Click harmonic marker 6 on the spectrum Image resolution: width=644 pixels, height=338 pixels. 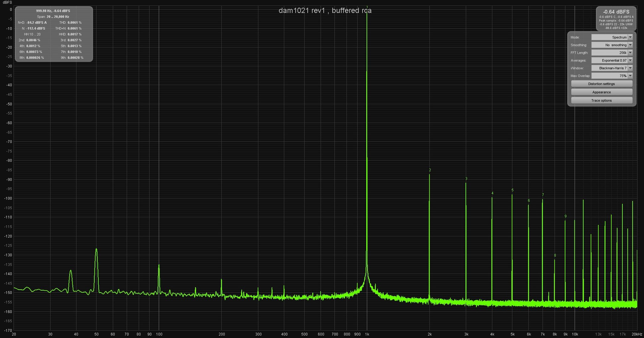coord(529,201)
